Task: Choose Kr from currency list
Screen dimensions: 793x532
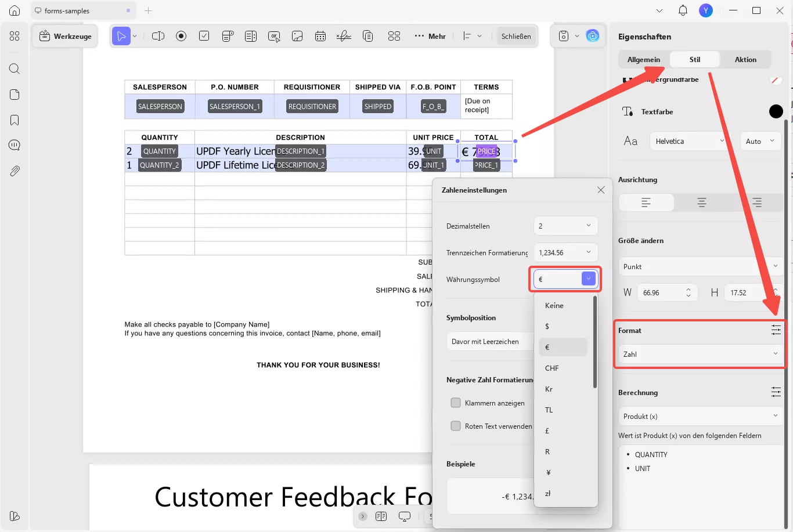Action: tap(563, 389)
